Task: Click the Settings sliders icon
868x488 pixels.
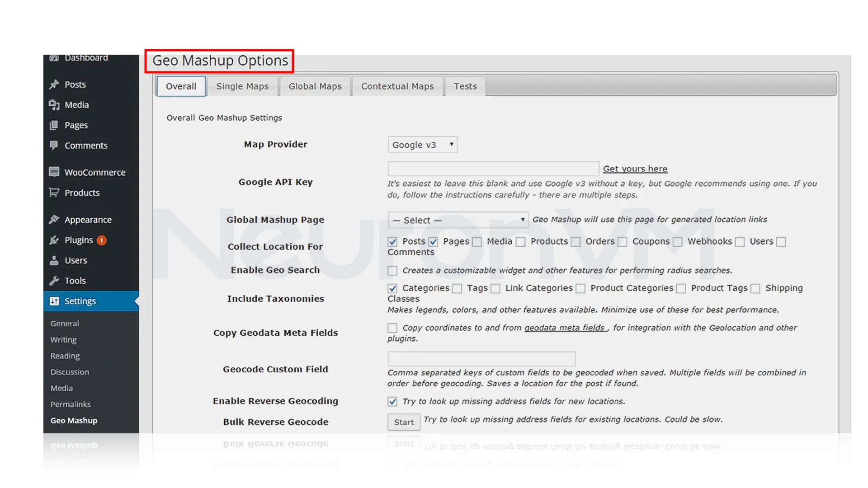Action: coord(54,301)
